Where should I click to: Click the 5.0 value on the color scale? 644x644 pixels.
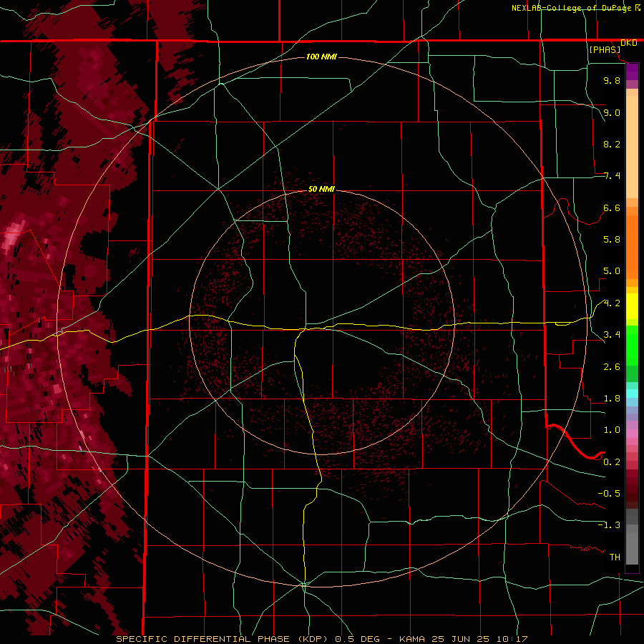(612, 271)
